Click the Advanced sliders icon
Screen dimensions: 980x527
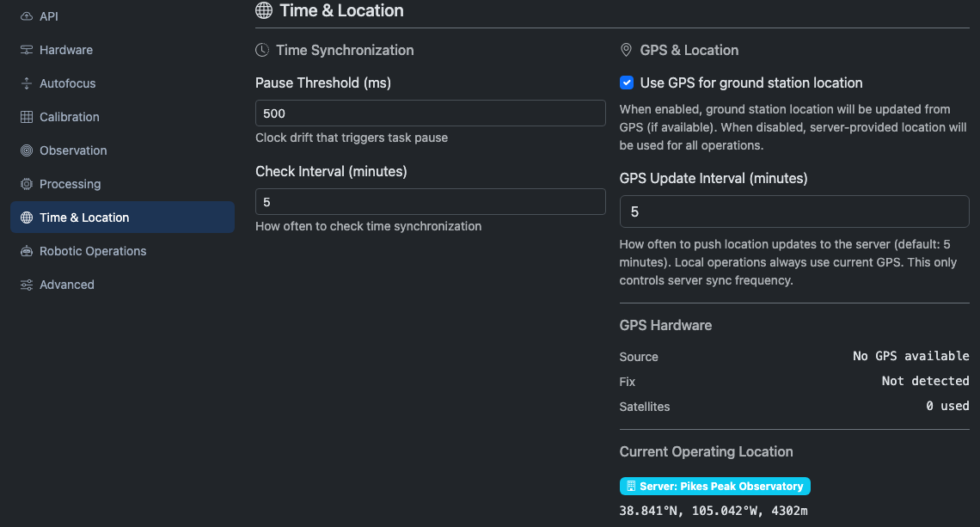pyautogui.click(x=27, y=285)
